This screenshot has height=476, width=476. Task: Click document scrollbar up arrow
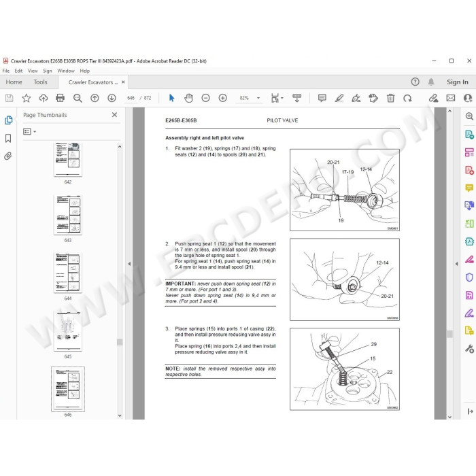(449, 112)
